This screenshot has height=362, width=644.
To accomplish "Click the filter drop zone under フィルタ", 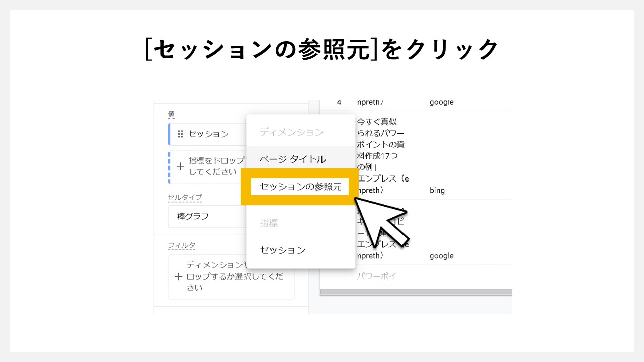I will [231, 277].
